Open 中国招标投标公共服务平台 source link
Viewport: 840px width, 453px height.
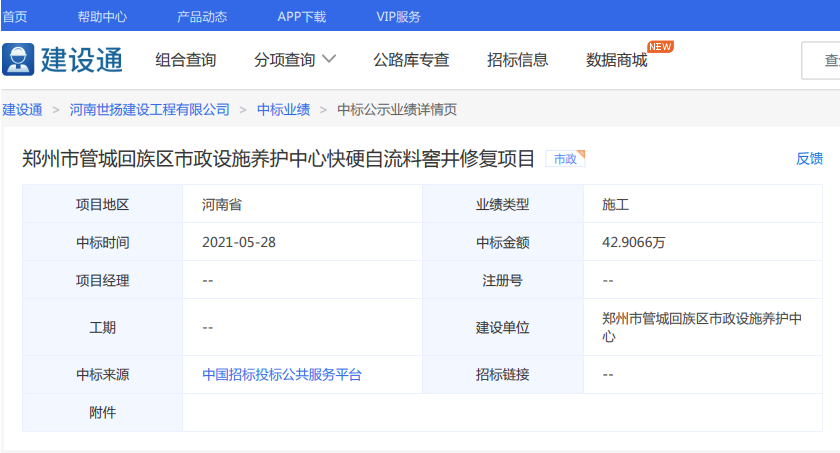click(282, 375)
